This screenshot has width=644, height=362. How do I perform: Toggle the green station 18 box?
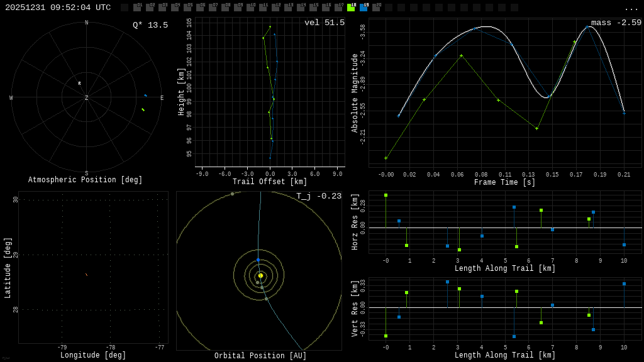351,8
